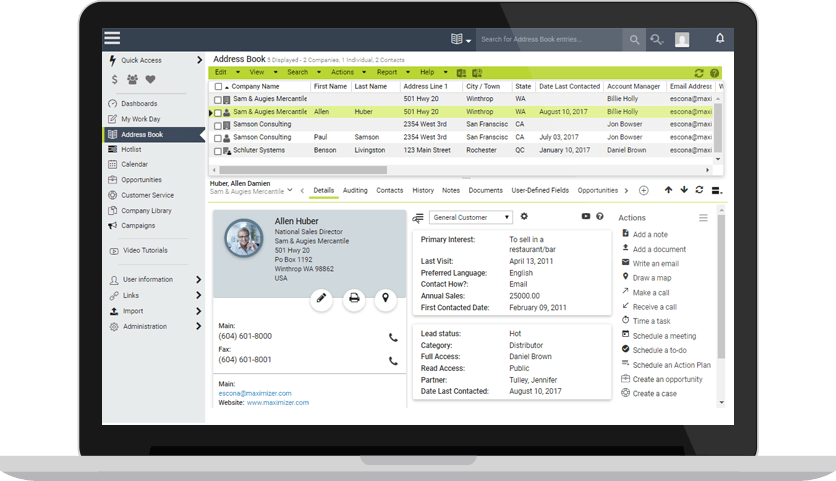Click Allen Huber's profile photo
The image size is (836, 481).
tap(244, 238)
